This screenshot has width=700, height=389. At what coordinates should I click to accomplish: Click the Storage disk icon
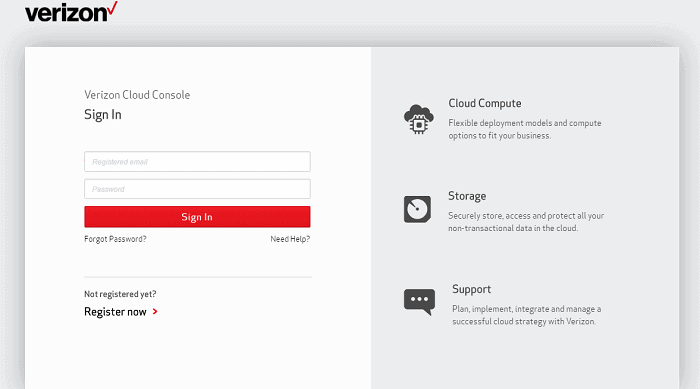click(417, 209)
